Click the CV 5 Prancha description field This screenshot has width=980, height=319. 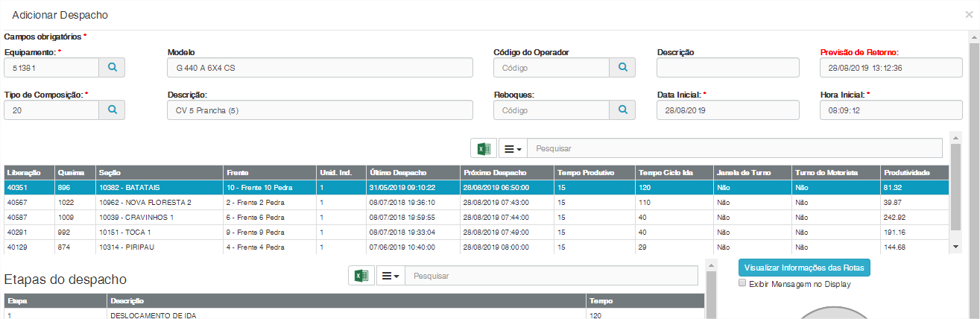tap(320, 110)
